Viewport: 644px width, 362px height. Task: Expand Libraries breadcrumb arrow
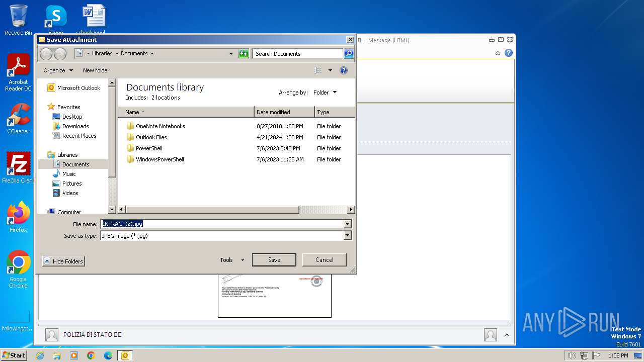117,53
